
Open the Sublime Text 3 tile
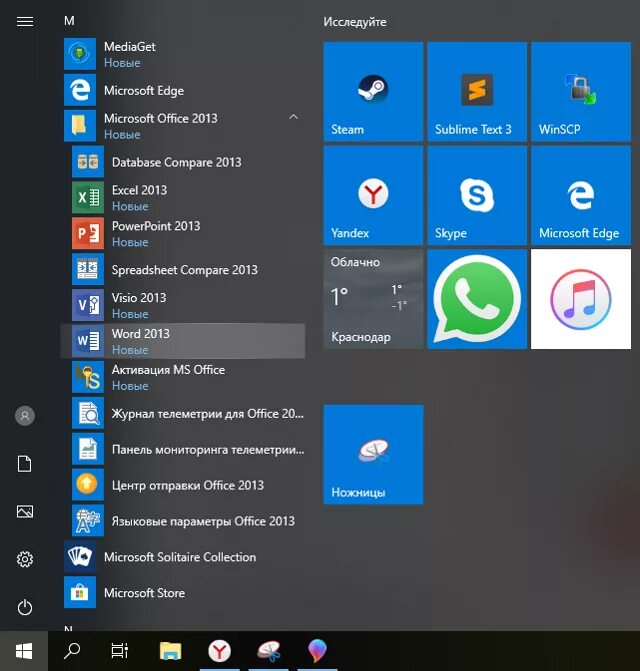tap(477, 92)
